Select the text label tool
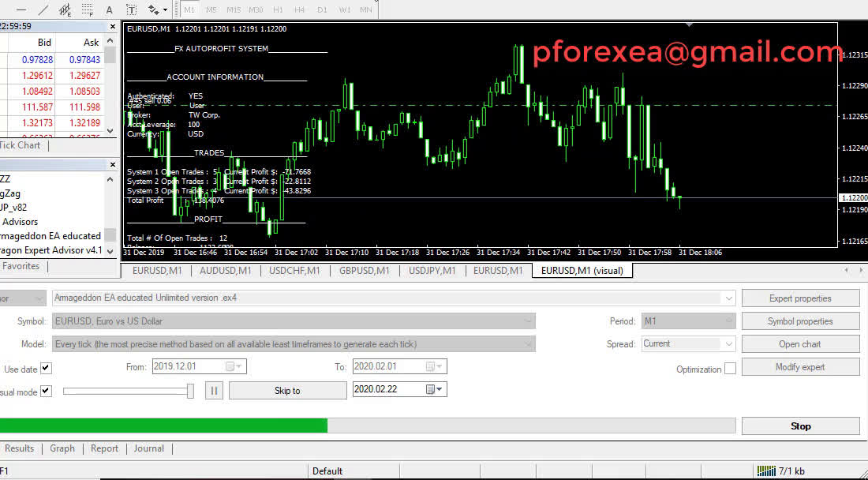Viewport: 868px width, 480px height. [130, 10]
